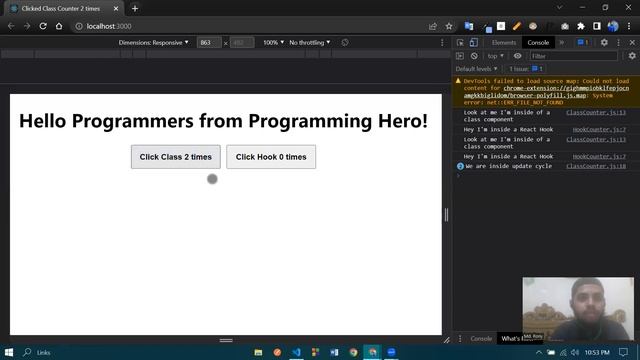This screenshot has height=360, width=640.
Task: Open the Google Translate extension icon
Action: coord(469,26)
